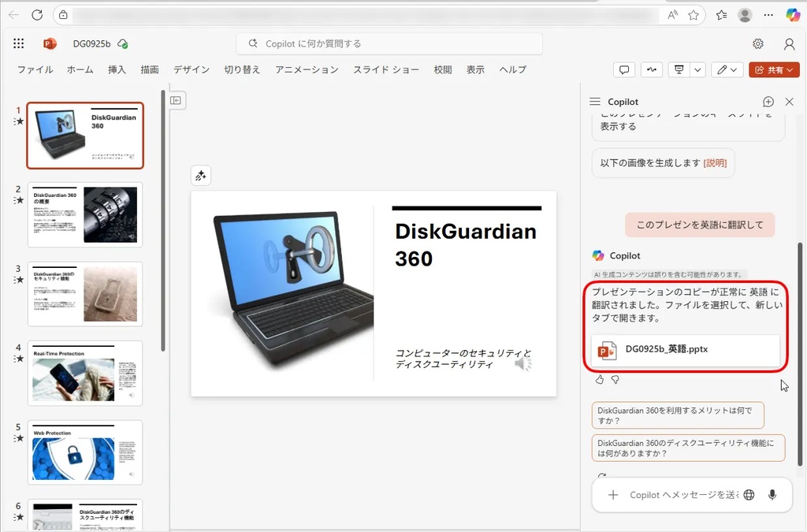
Task: Click the slide panel vertical scrollbar
Action: click(x=163, y=221)
